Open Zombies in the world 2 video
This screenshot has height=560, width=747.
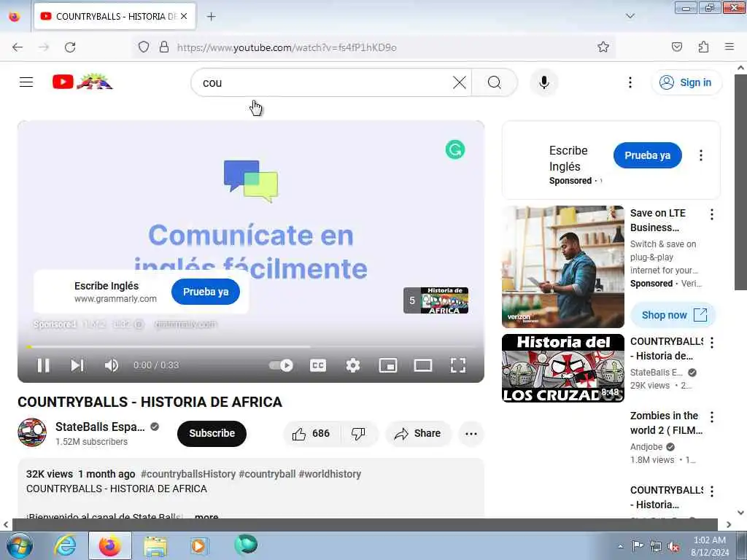(666, 422)
